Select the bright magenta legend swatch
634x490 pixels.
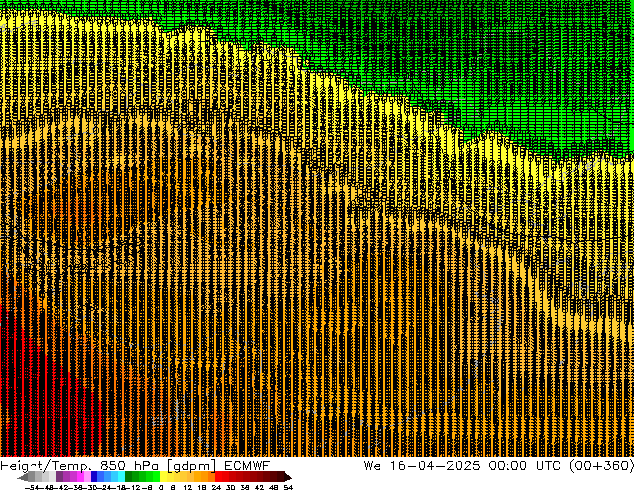point(80,476)
